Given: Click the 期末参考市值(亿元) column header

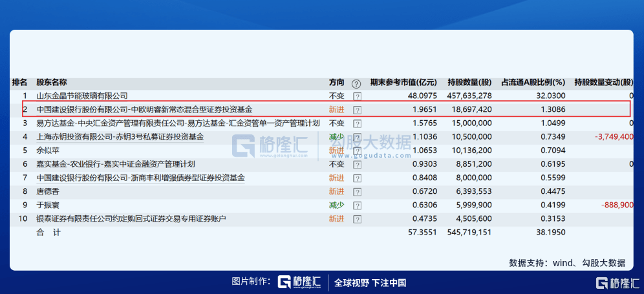Looking at the screenshot, I should click(x=403, y=82).
